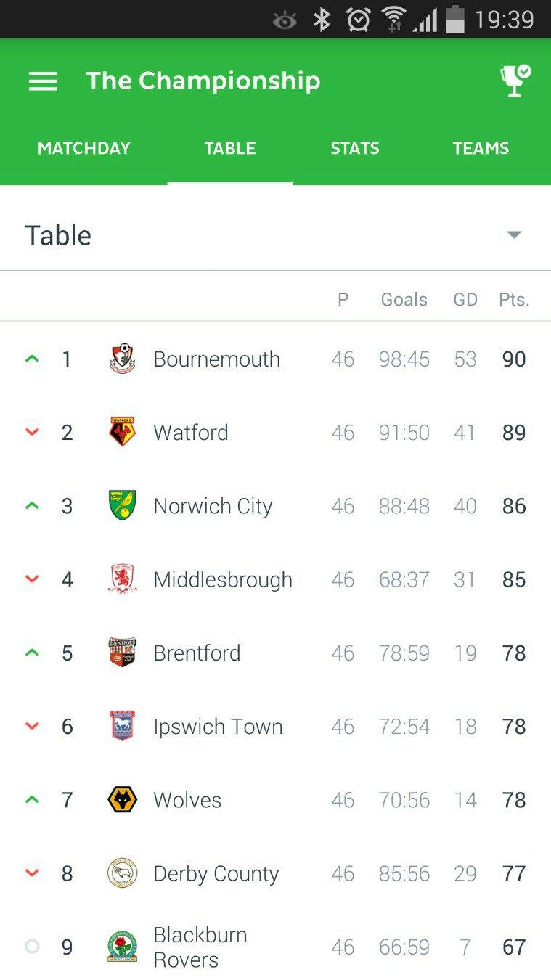Select the Wolves wolf-head crest
The width and height of the screenshot is (551, 980).
click(122, 800)
